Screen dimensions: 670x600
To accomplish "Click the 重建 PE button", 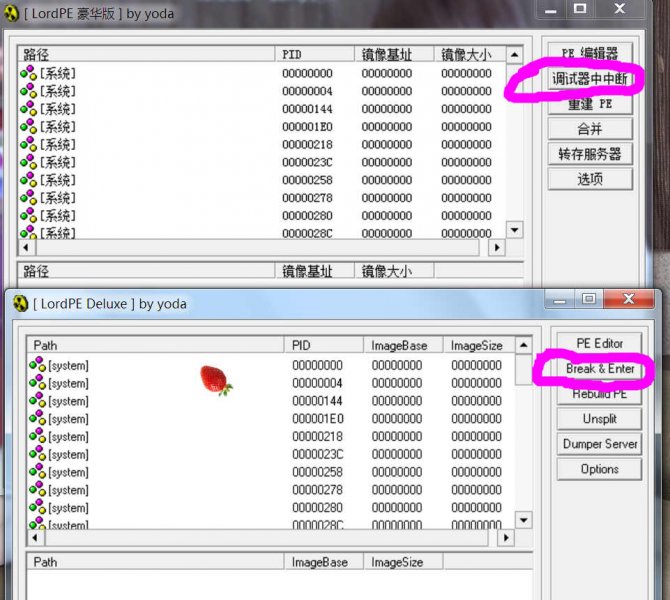I will click(590, 104).
